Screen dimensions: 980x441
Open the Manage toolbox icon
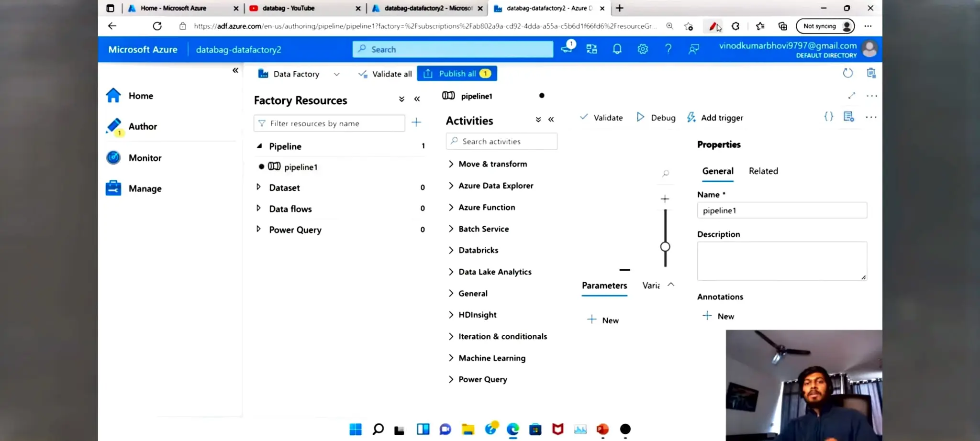click(x=113, y=188)
